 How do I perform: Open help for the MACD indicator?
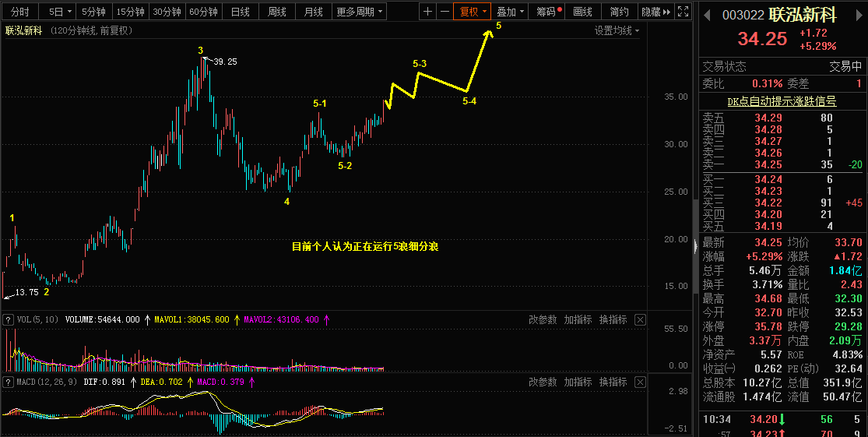point(9,382)
